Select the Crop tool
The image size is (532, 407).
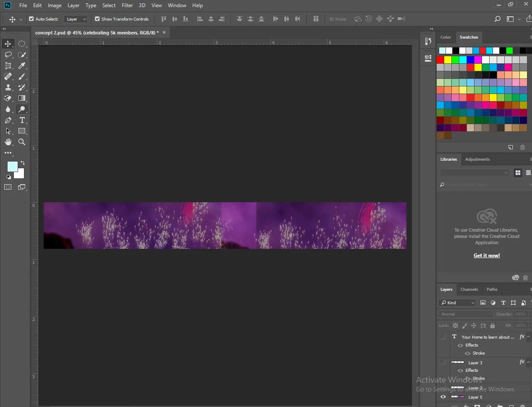pos(8,65)
